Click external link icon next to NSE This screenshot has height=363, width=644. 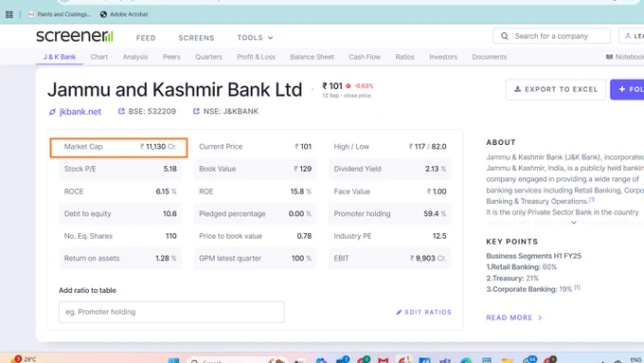pyautogui.click(x=196, y=111)
